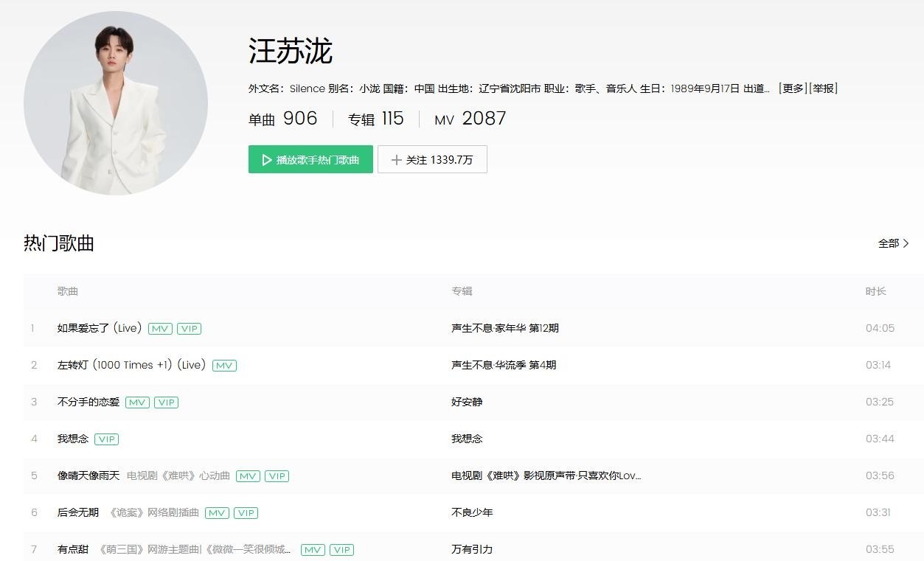Open the 专辑 115 albums tab
This screenshot has width=924, height=561.
pyautogui.click(x=375, y=119)
